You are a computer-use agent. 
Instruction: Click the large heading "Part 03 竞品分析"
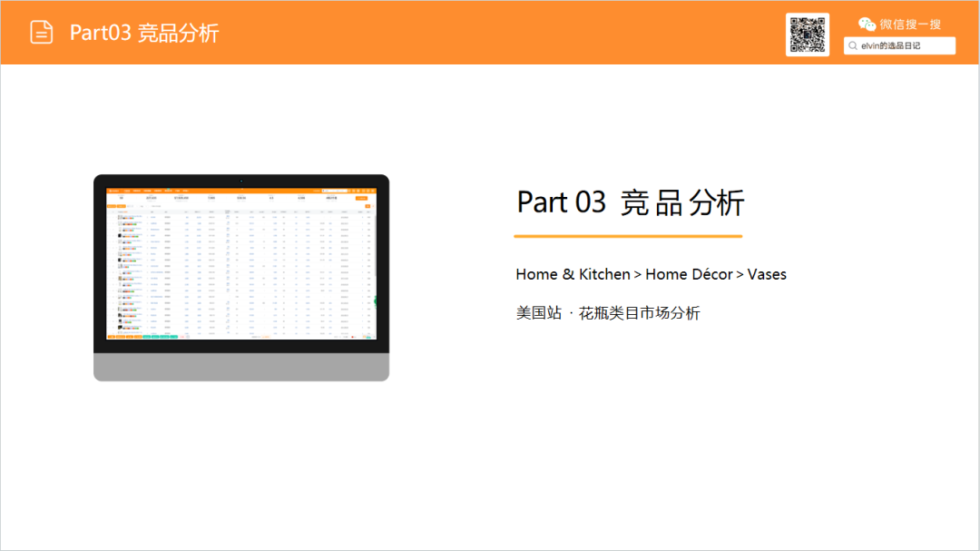click(x=631, y=202)
